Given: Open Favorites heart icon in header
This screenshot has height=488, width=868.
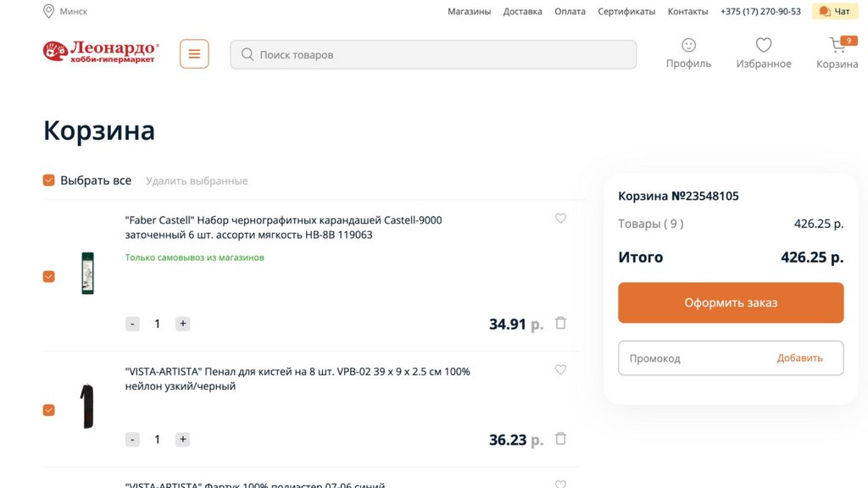Looking at the screenshot, I should click(764, 45).
